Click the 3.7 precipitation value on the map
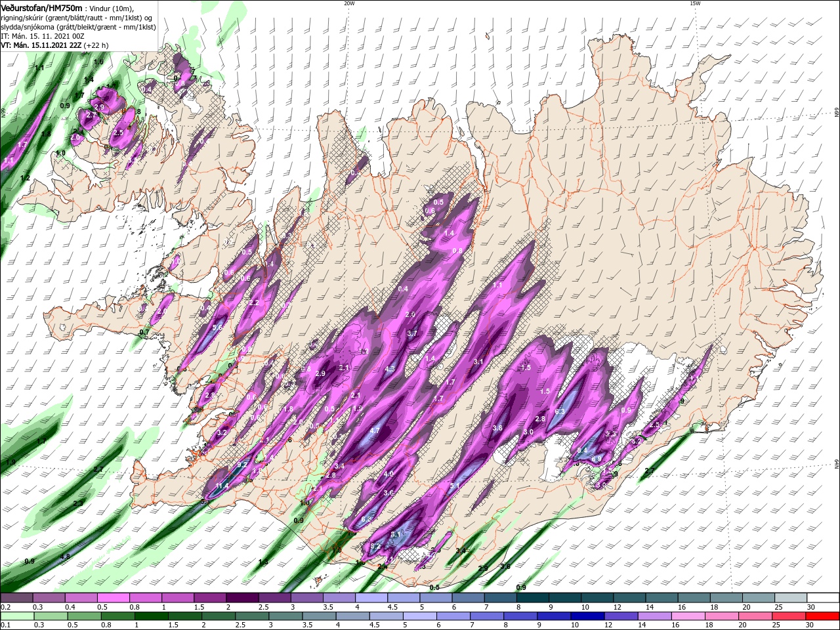 pyautogui.click(x=412, y=334)
